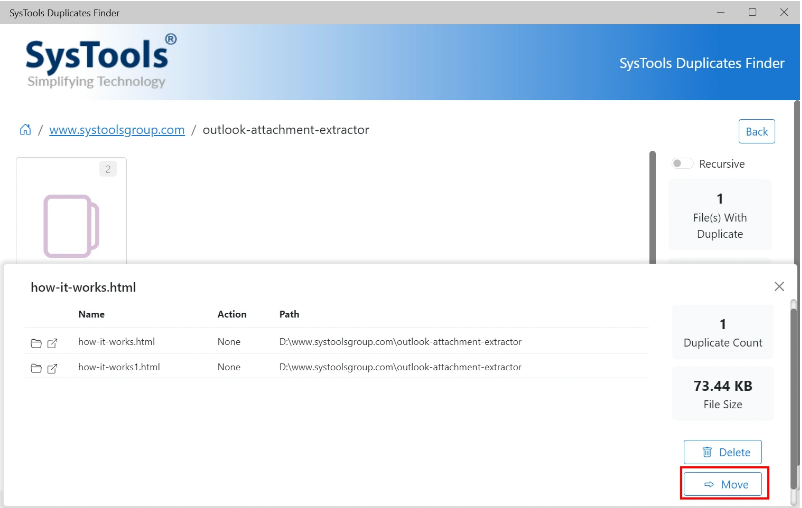Click the main file list vertical scrollbar
This screenshot has width=802, height=508.
(652, 207)
